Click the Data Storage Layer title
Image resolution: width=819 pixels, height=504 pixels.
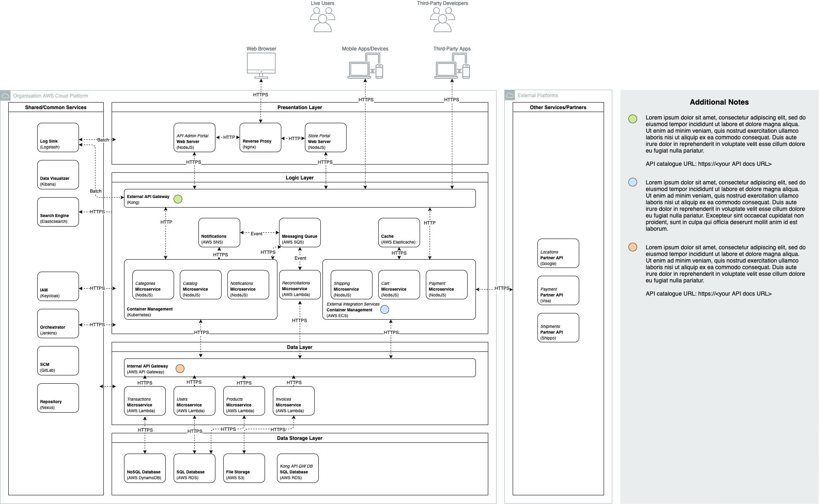pyautogui.click(x=299, y=438)
